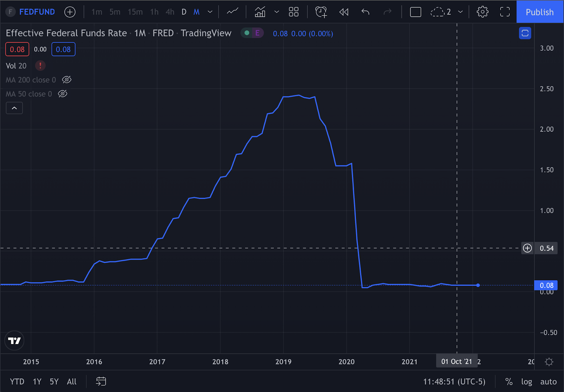Start bar replay with the rewind icon
The width and height of the screenshot is (564, 392).
(x=344, y=12)
